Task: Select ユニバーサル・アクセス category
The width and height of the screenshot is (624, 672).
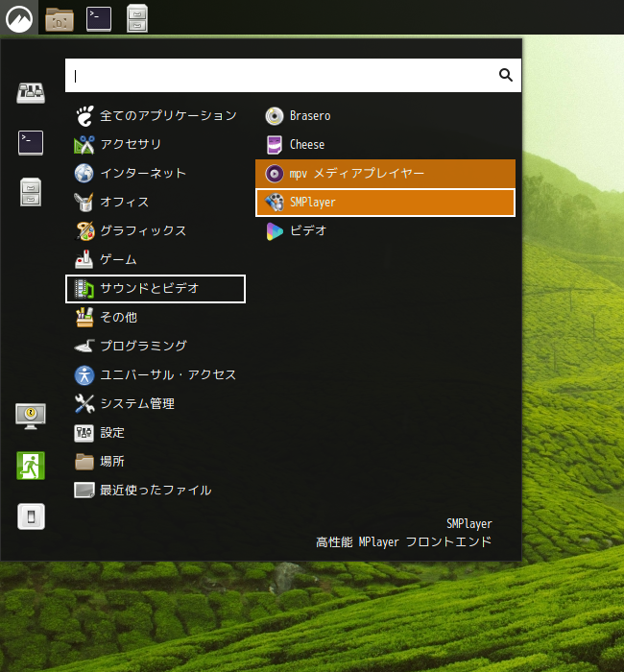Action: pos(156,375)
